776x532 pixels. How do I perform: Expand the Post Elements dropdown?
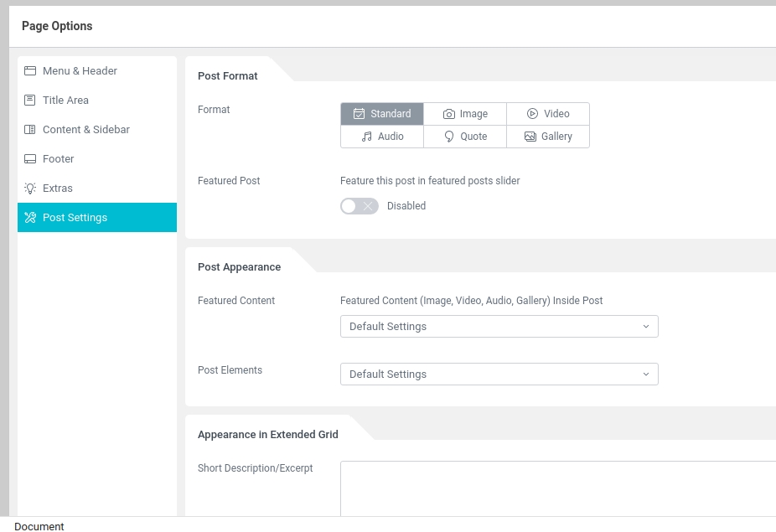[x=499, y=374]
